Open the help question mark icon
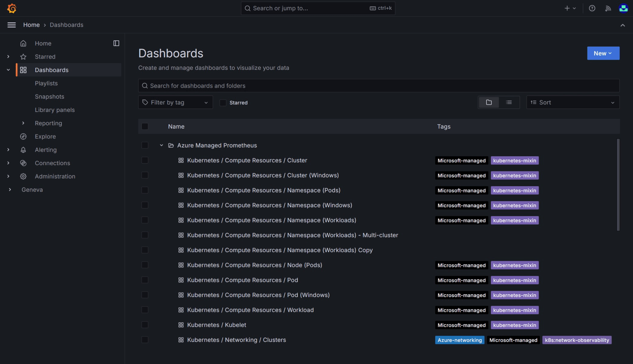Viewport: 633px width, 364px height. [x=592, y=8]
